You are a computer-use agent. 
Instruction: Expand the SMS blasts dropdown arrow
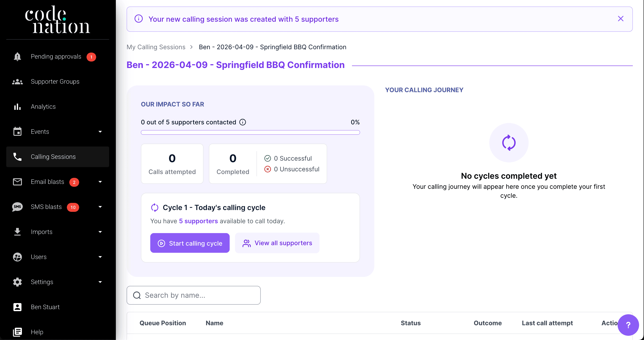100,207
